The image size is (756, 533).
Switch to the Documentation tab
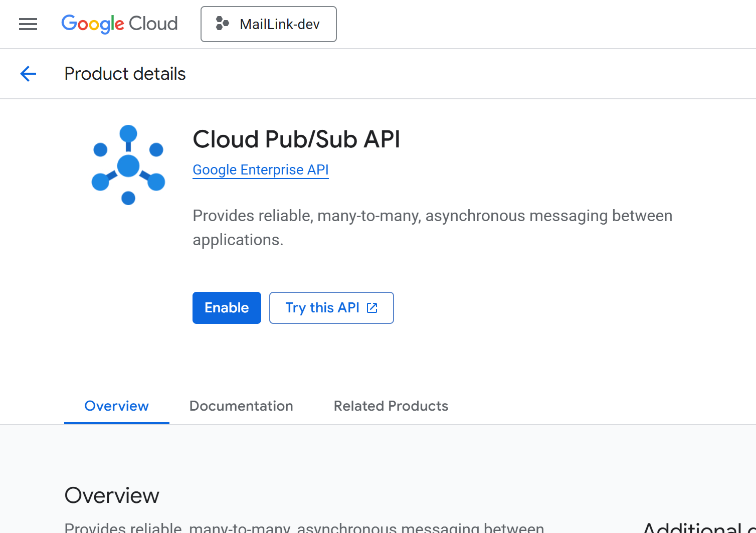[241, 406]
